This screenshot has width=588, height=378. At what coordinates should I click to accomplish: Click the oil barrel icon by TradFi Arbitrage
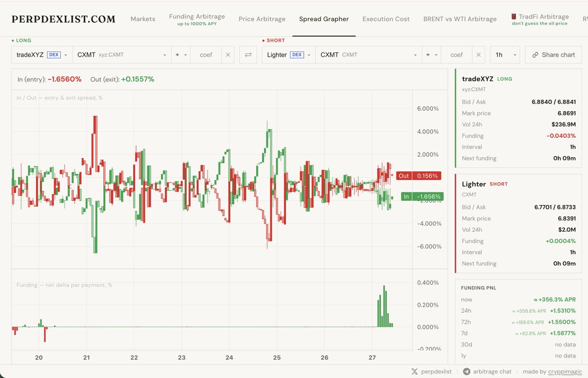tap(514, 17)
